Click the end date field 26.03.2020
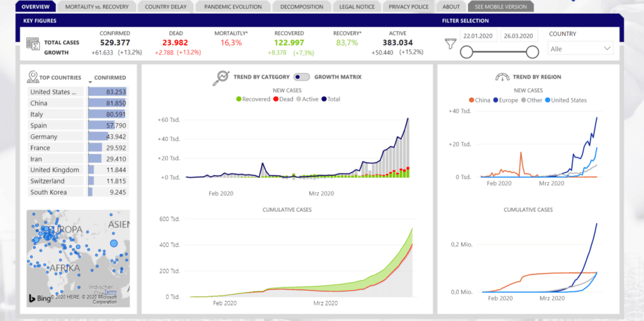The width and height of the screenshot is (644, 321). pos(518,36)
